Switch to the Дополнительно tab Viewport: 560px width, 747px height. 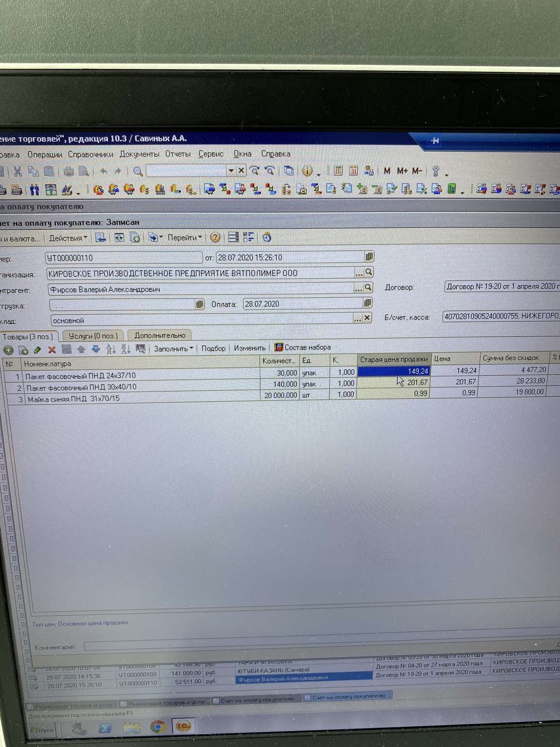pos(160,335)
